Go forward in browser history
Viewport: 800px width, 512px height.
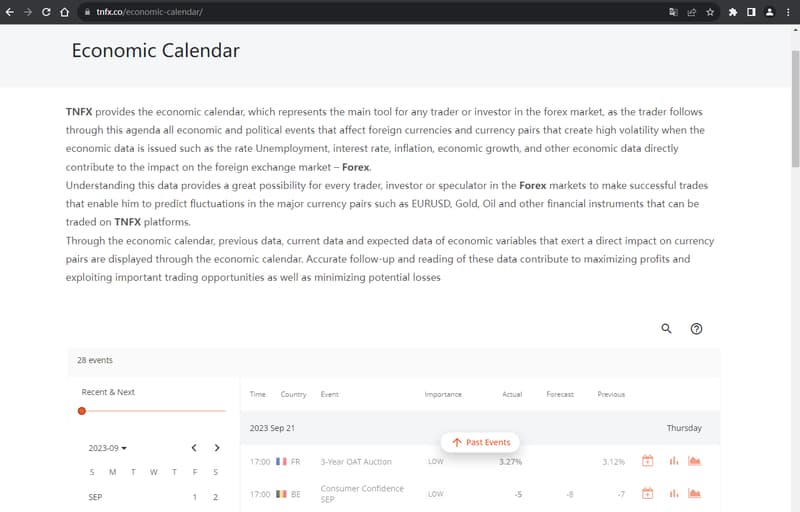28,12
